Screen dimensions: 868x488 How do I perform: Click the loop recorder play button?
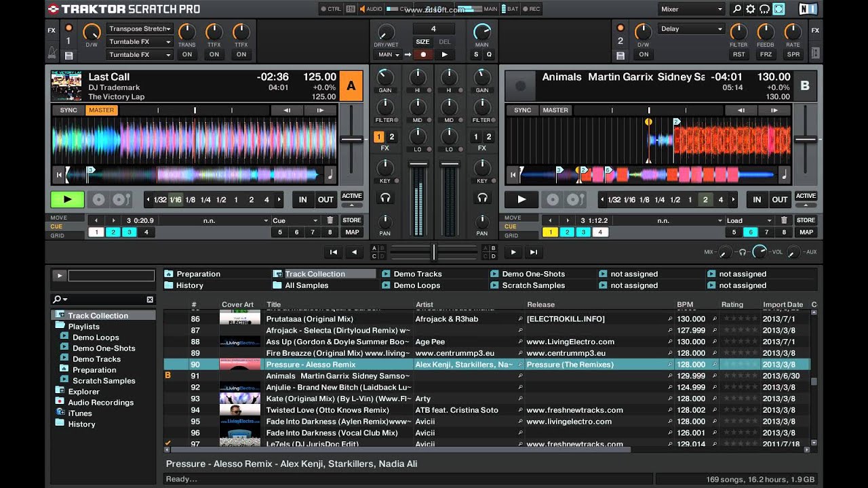444,54
